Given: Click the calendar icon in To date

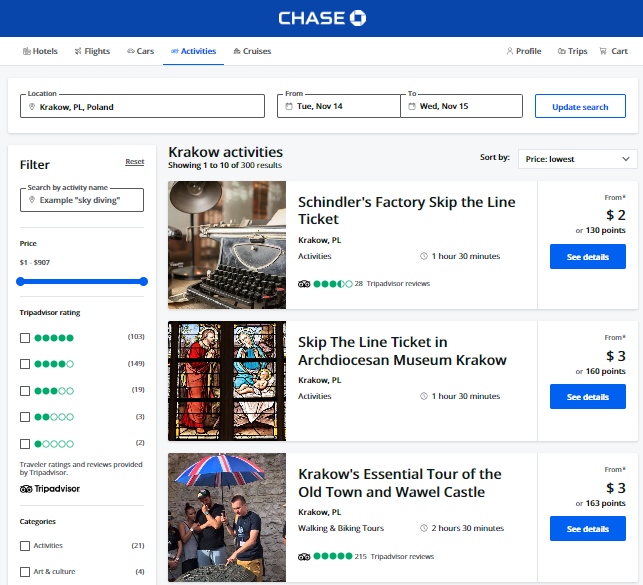Looking at the screenshot, I should click(412, 107).
